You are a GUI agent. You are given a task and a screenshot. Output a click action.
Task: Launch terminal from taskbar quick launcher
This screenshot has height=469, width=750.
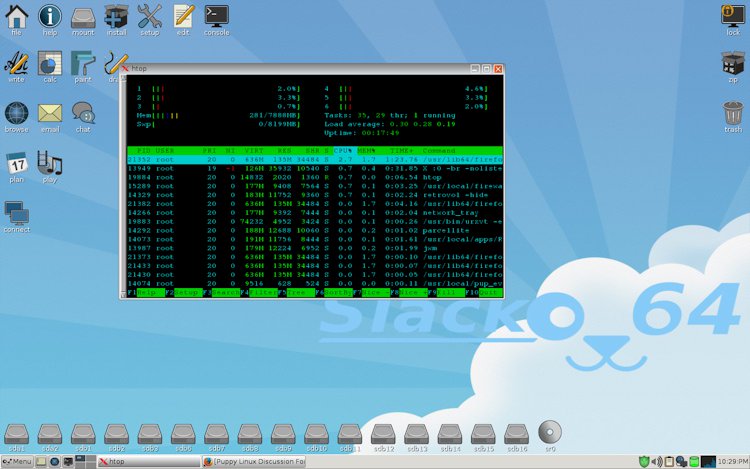(x=68, y=462)
